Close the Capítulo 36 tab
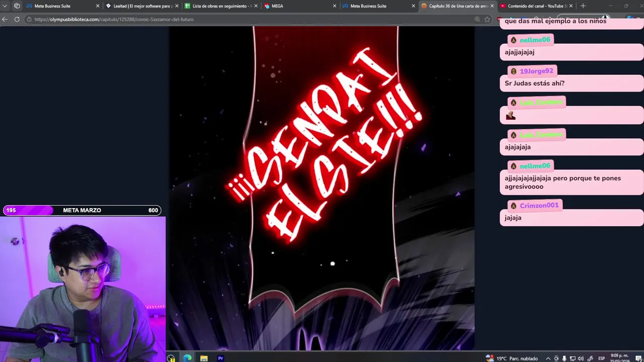The image size is (644, 362). coord(492,6)
